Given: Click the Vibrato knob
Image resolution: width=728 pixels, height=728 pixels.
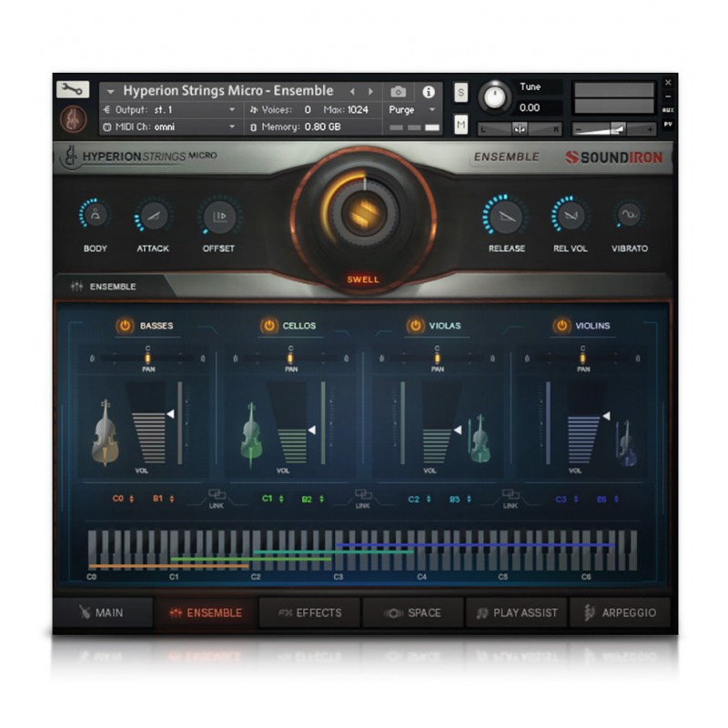Looking at the screenshot, I should [x=629, y=217].
